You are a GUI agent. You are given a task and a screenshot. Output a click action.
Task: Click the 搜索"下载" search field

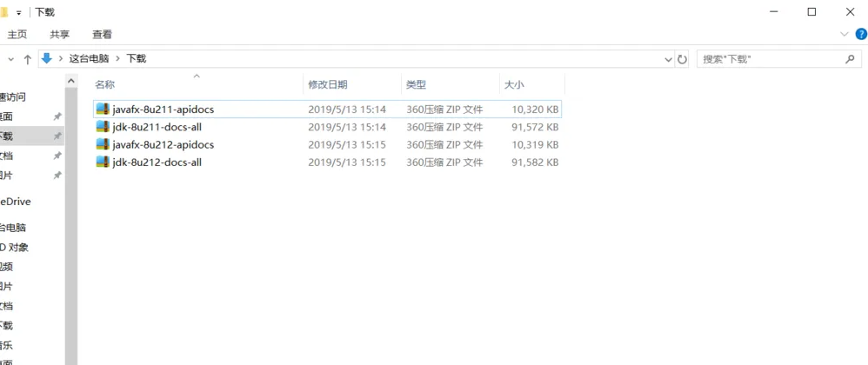click(765, 59)
